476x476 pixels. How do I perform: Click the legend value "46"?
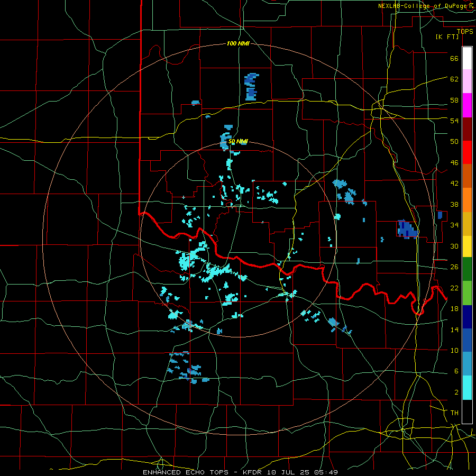click(454, 163)
